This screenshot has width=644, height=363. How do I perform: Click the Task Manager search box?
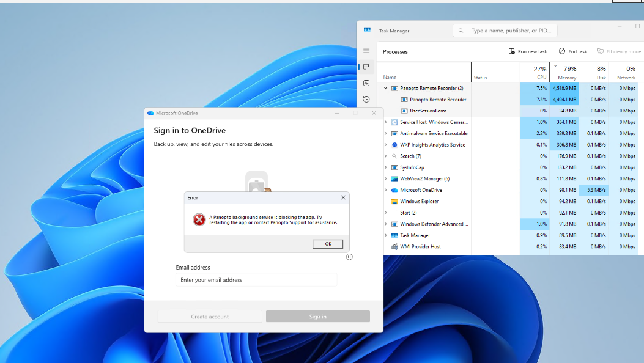click(505, 31)
